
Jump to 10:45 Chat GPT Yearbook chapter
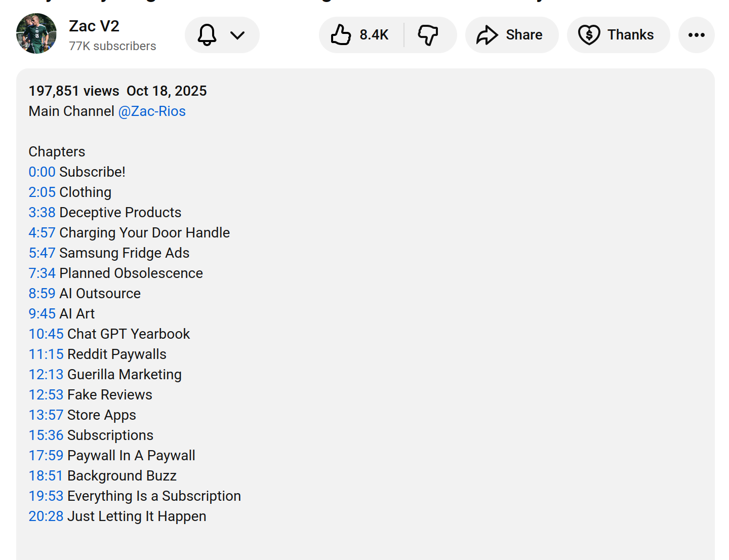46,334
